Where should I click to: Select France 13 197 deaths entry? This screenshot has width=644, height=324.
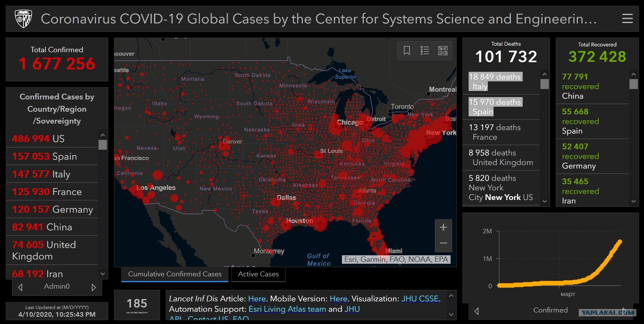(x=501, y=132)
